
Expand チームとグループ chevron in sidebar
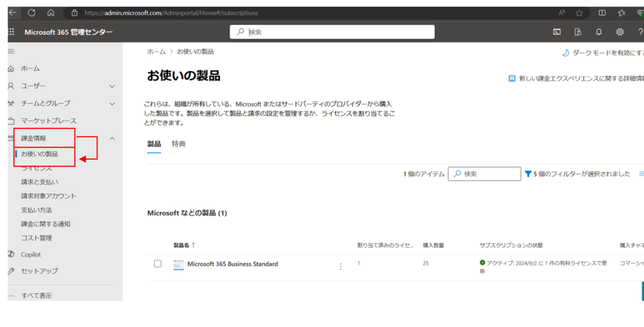pyautogui.click(x=112, y=104)
